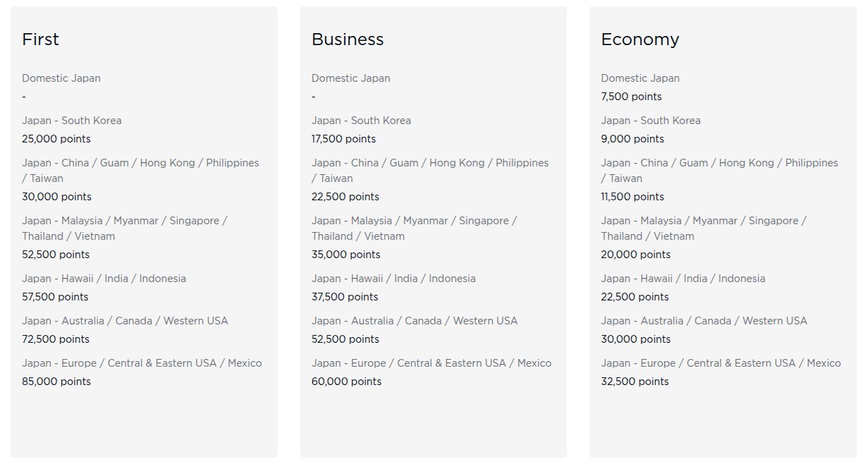Click Japan - Australia / Canada / Western USA in Business
Viewport: 868px width, 469px height.
pos(415,321)
